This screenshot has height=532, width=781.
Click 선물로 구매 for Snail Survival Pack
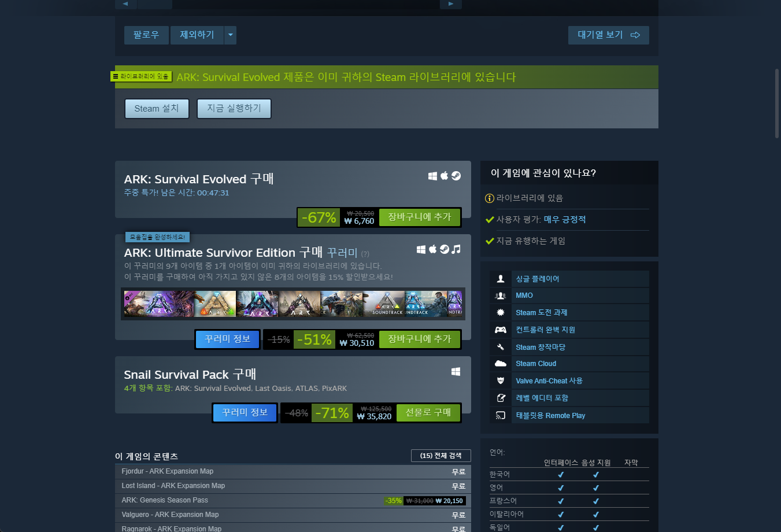(428, 412)
